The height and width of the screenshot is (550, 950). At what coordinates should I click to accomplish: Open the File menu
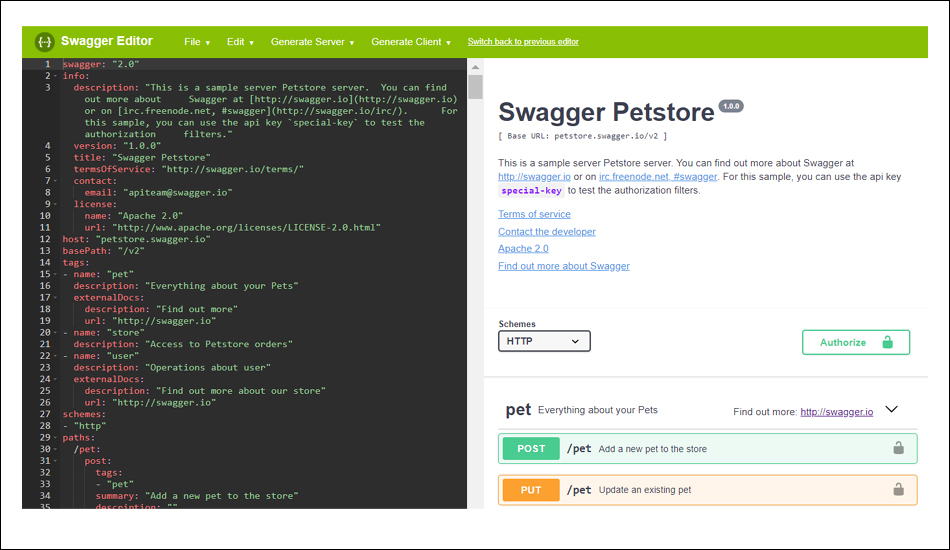pyautogui.click(x=197, y=42)
